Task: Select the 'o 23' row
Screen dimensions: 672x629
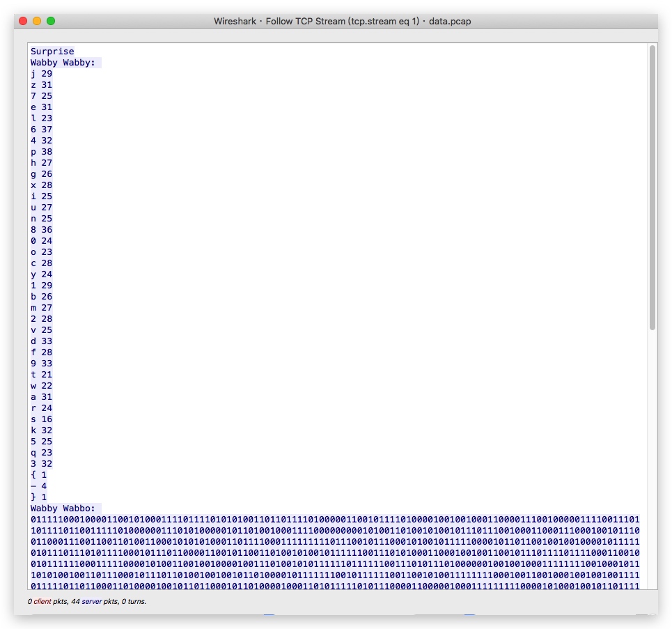Action: 41,252
